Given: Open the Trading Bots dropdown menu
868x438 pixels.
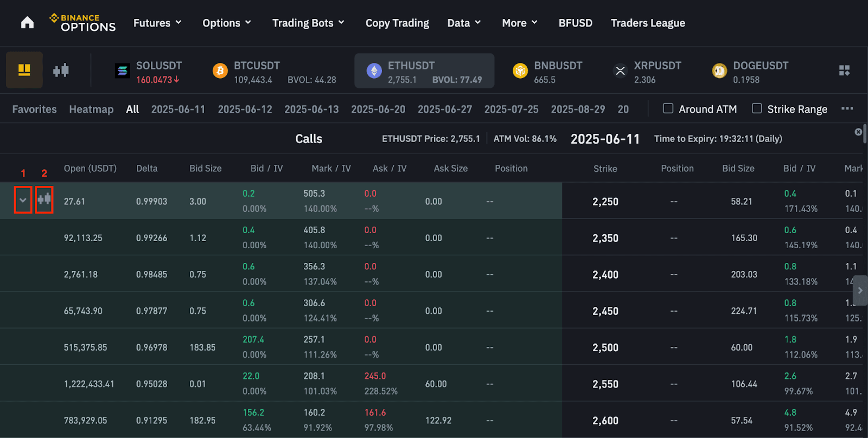Looking at the screenshot, I should coord(308,23).
